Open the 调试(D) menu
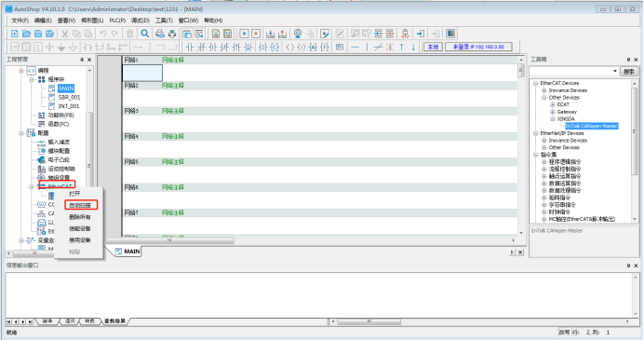Viewport: 644px width, 341px height. click(x=141, y=20)
